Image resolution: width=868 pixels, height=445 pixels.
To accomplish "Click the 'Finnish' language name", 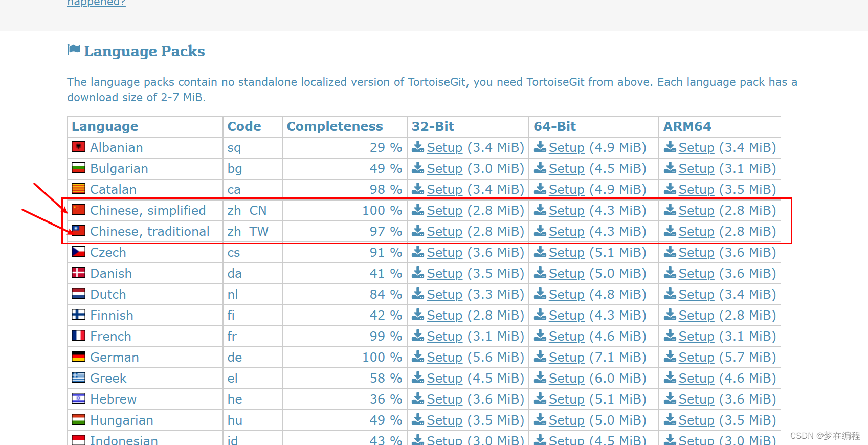I will click(x=112, y=315).
